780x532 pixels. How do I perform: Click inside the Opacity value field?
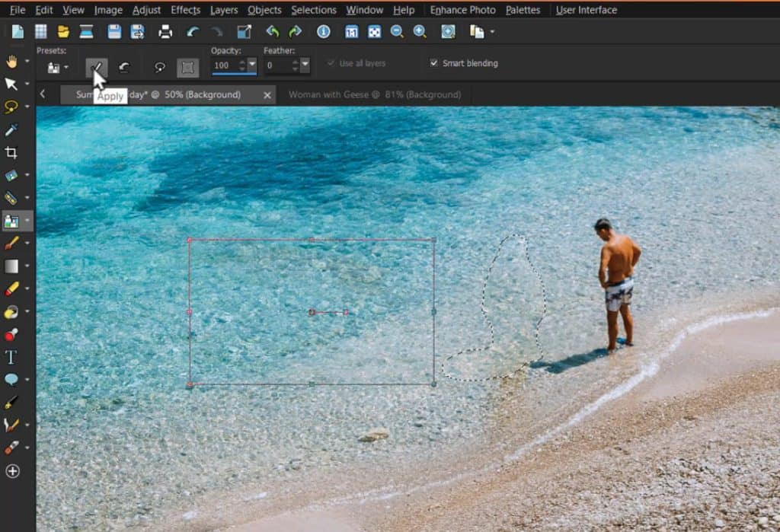225,65
